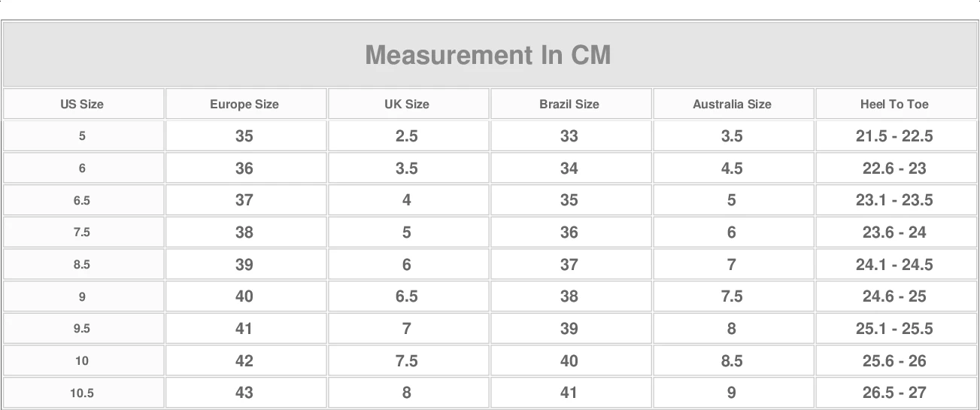Select the "US Size" column header
The image size is (980, 410).
pyautogui.click(x=82, y=105)
